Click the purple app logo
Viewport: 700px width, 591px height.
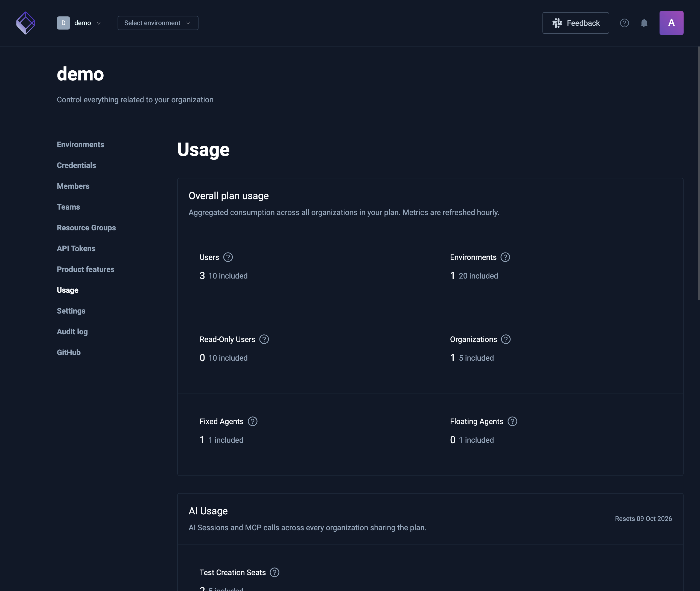click(x=26, y=23)
